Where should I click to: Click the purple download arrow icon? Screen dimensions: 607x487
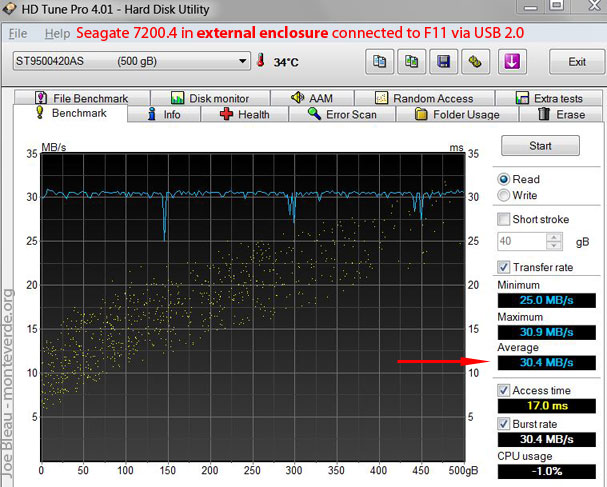coord(512,62)
